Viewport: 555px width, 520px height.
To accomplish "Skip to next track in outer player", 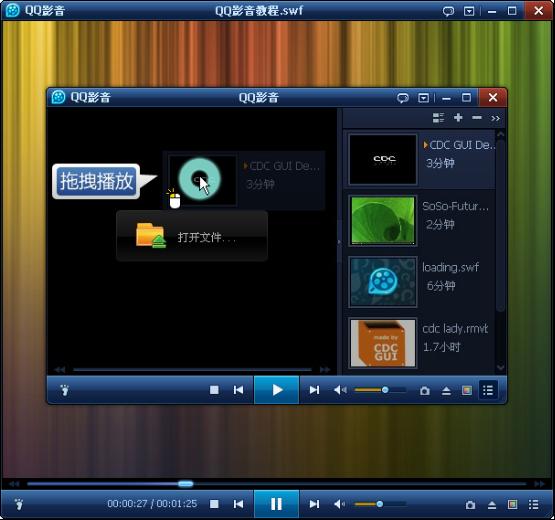I will tap(314, 504).
